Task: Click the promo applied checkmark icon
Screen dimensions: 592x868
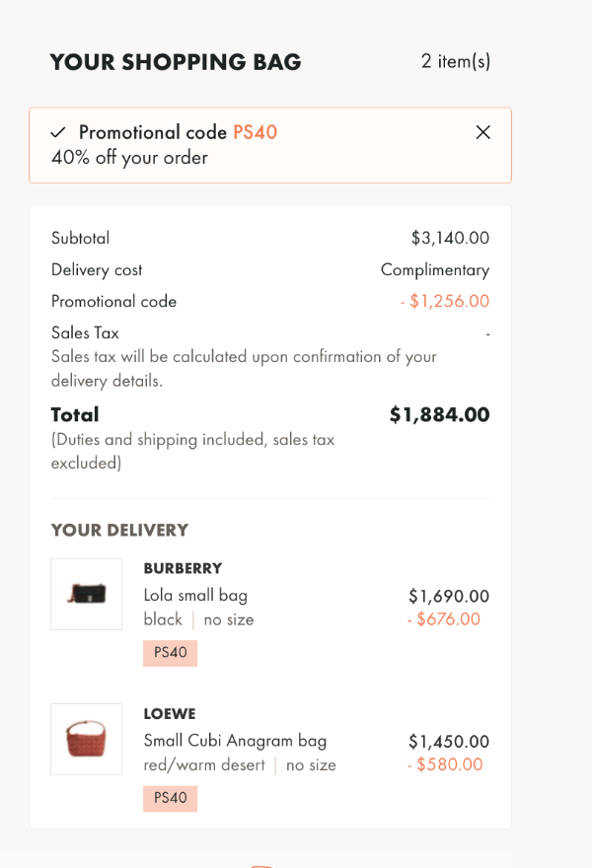Action: [58, 132]
